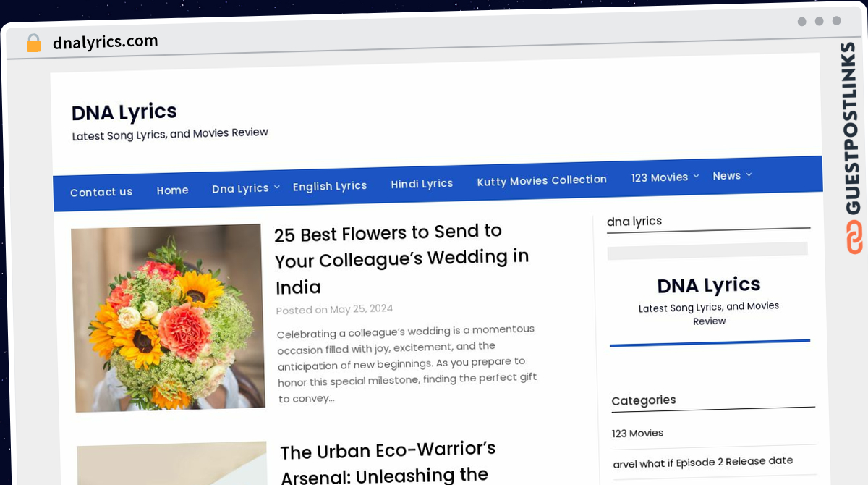Image resolution: width=868 pixels, height=485 pixels.
Task: Open the News menu item
Action: click(x=727, y=176)
